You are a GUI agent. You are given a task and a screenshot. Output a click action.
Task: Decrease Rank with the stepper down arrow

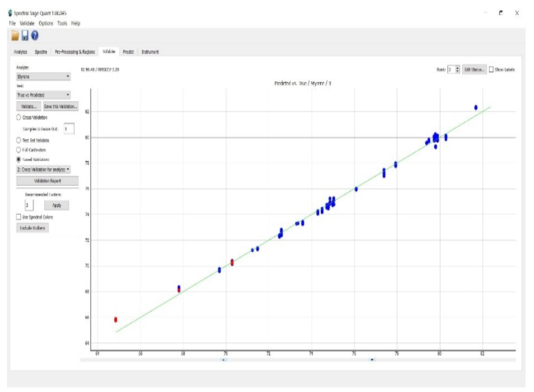pyautogui.click(x=457, y=71)
